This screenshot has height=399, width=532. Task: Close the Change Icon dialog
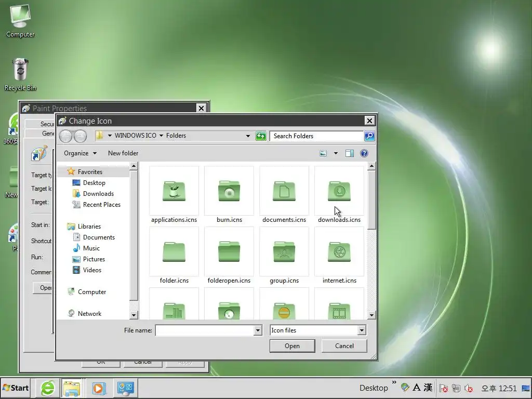pyautogui.click(x=369, y=121)
